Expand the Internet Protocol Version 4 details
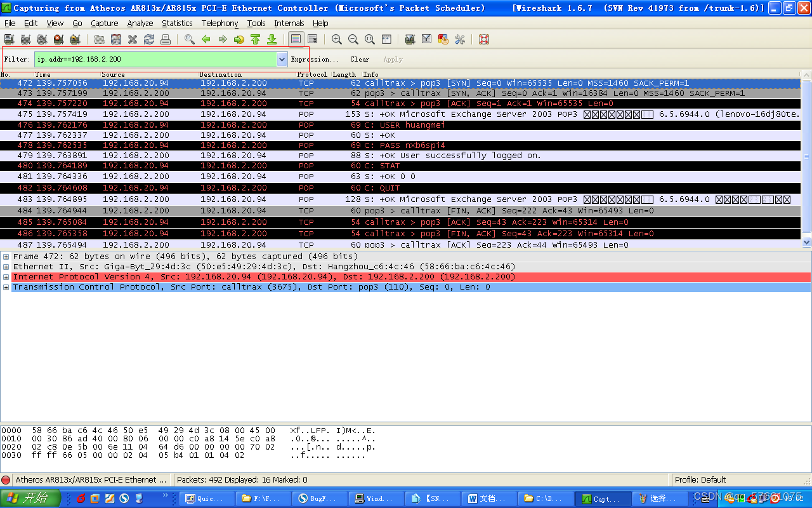This screenshot has height=508, width=812. 5,276
